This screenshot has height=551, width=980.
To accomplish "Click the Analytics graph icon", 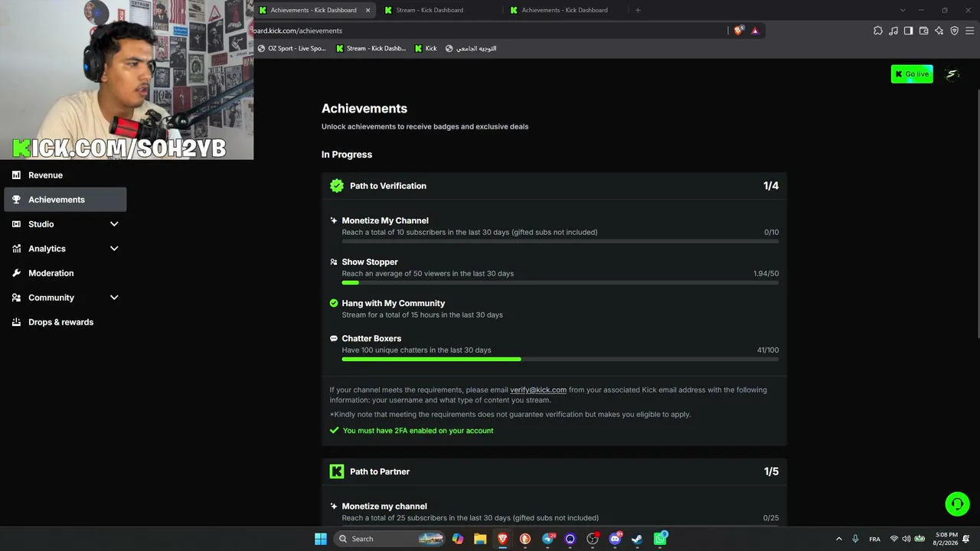I will click(x=16, y=249).
